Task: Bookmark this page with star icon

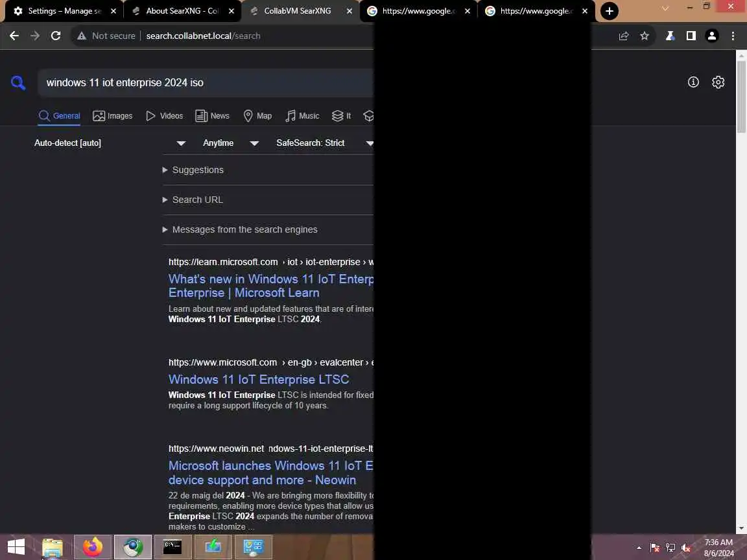Action: tap(644, 36)
